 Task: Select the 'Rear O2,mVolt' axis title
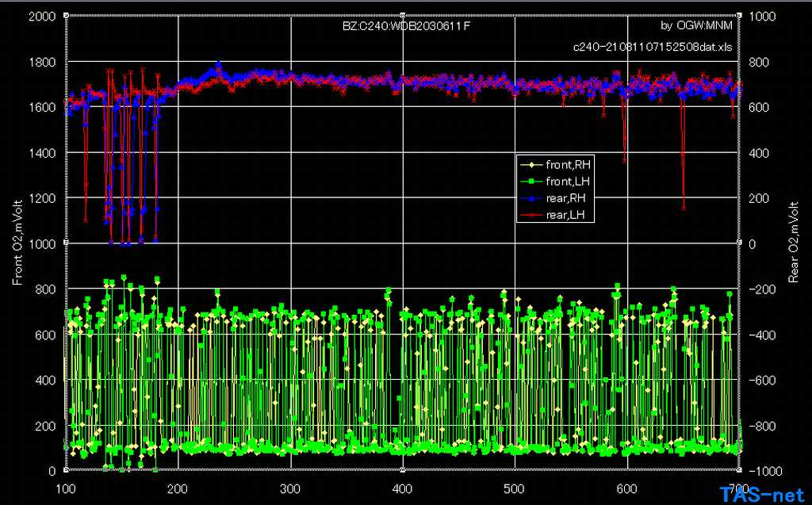point(793,243)
